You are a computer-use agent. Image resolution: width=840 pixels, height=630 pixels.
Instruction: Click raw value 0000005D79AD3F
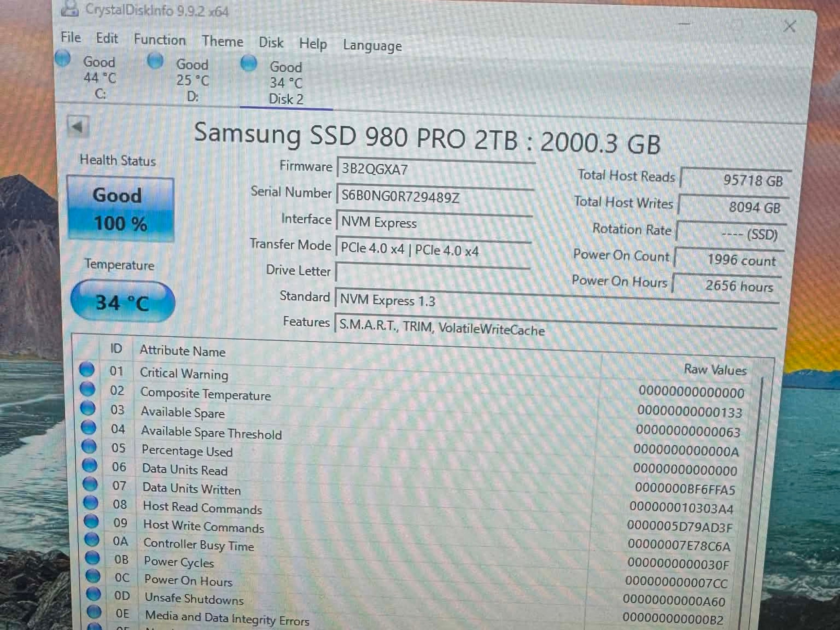coord(679,527)
